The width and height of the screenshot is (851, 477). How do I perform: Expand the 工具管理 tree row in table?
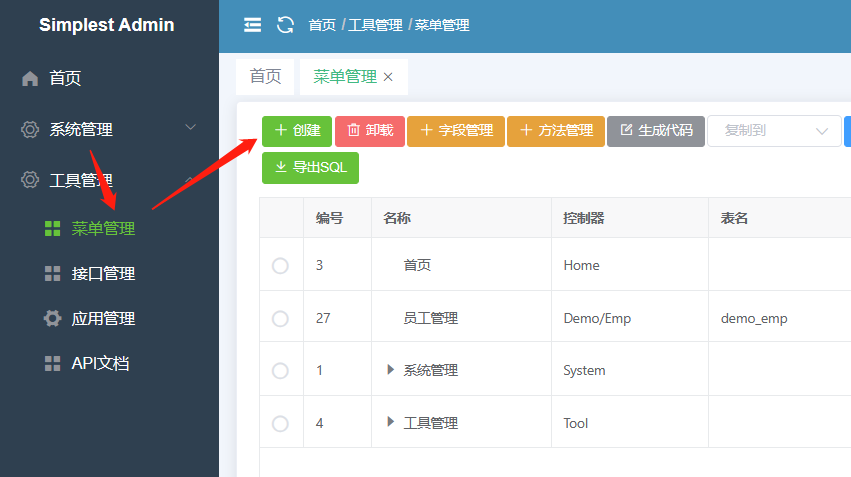391,423
